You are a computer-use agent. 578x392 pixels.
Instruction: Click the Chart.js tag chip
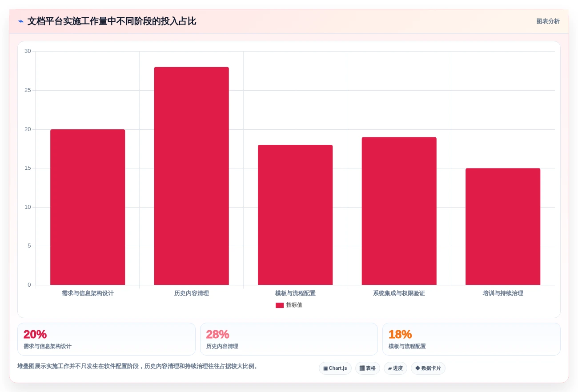pyautogui.click(x=335, y=368)
